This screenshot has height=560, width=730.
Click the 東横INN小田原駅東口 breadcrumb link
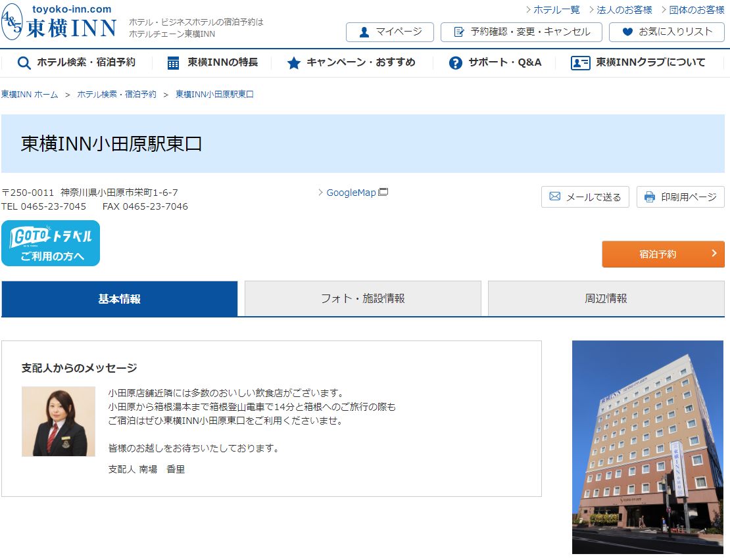pos(214,95)
